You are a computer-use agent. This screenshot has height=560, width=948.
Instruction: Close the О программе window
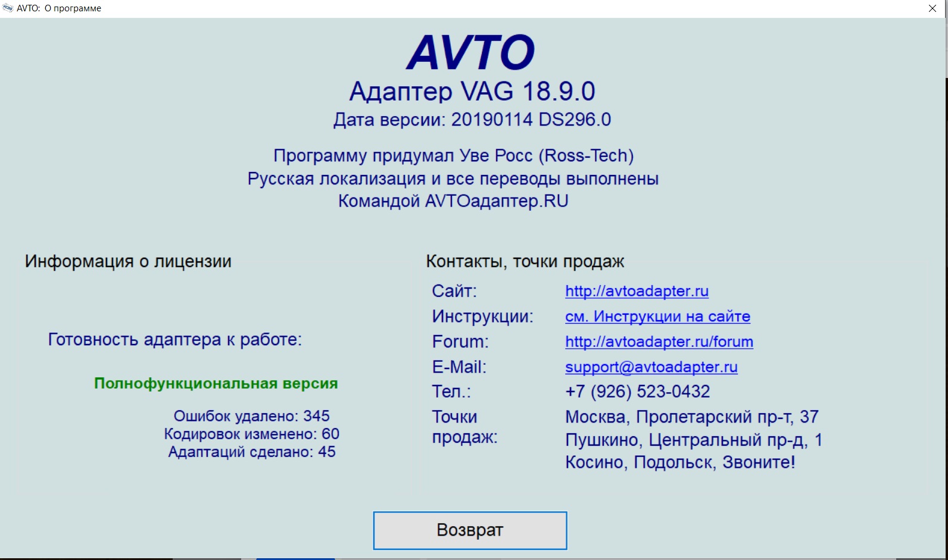pyautogui.click(x=933, y=8)
